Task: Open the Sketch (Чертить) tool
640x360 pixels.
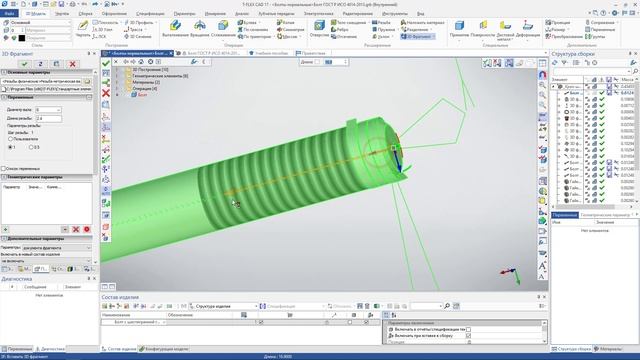Action: point(83,28)
